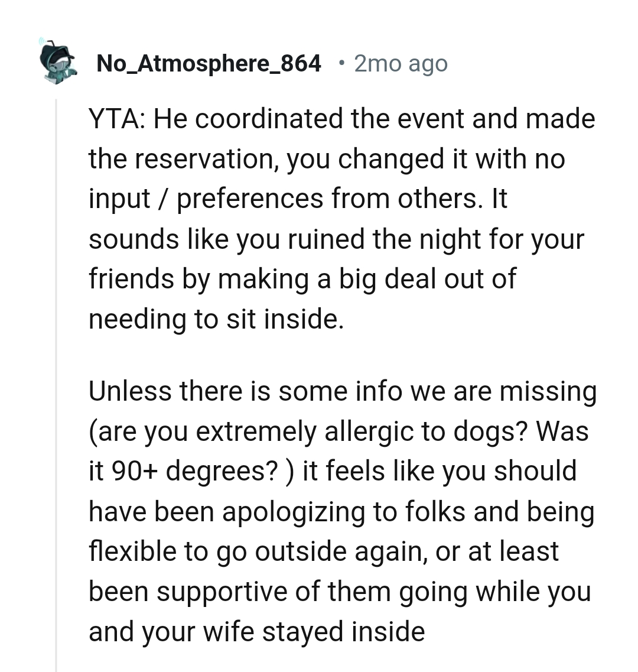
Task: Click the line "been supportive of them going while you"
Action: [x=340, y=592]
